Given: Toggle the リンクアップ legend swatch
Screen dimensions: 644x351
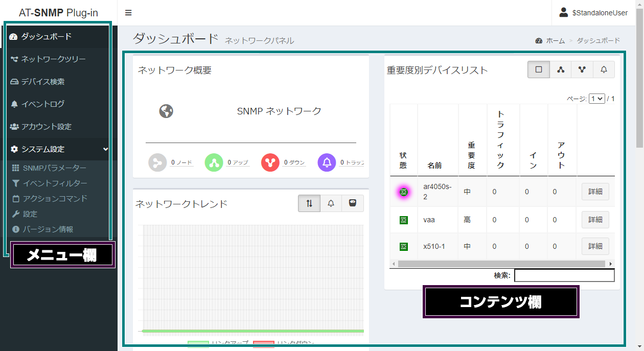Looking at the screenshot, I should tap(198, 344).
